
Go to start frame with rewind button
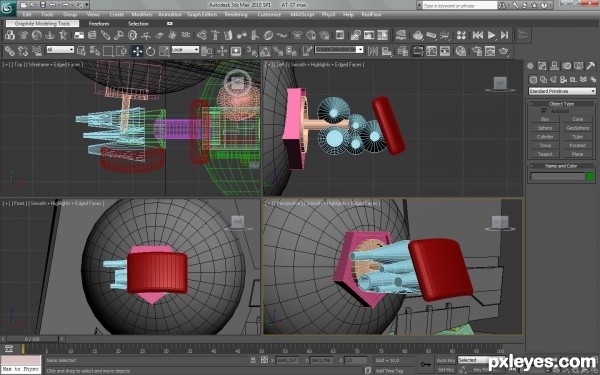(x=478, y=35)
